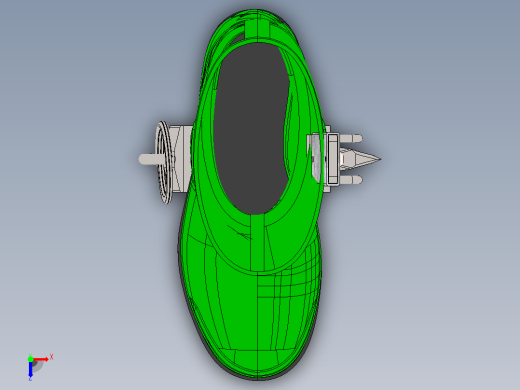Select the lower right cylindrical pin
Image resolution: width=520 pixels, height=390 pixels.
[351, 180]
